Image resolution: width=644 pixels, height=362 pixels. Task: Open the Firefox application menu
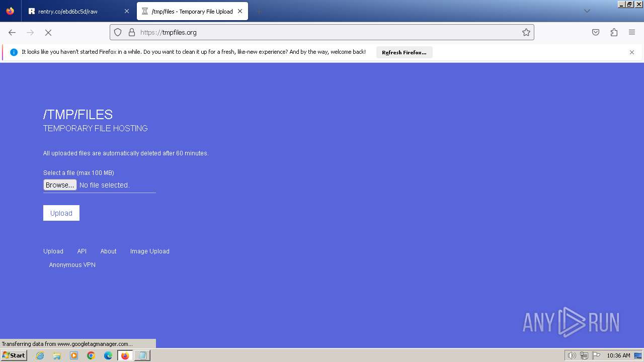click(x=632, y=32)
